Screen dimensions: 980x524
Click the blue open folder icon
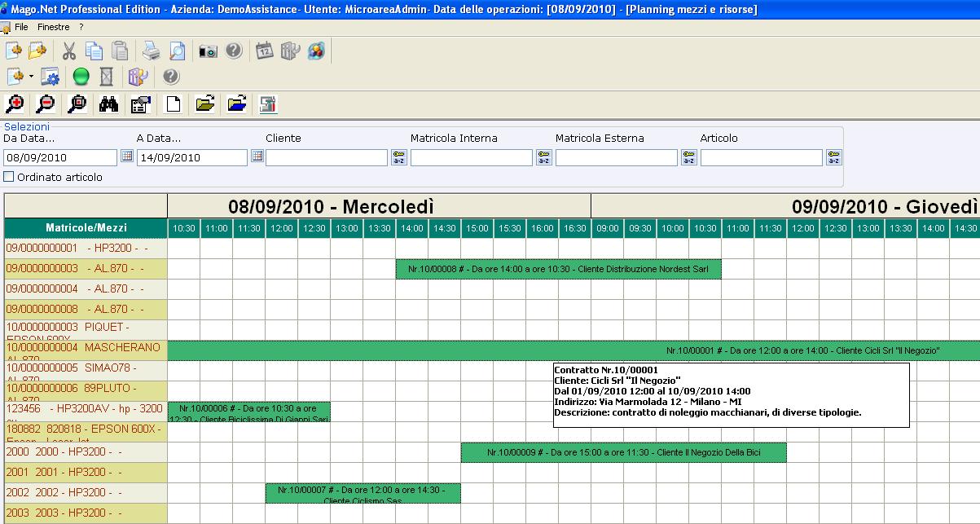tap(237, 103)
